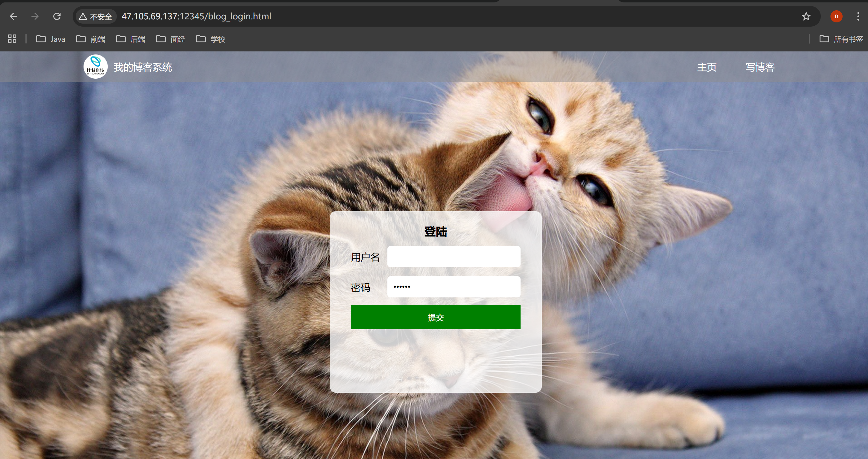Click the browser forward arrow

click(x=35, y=16)
